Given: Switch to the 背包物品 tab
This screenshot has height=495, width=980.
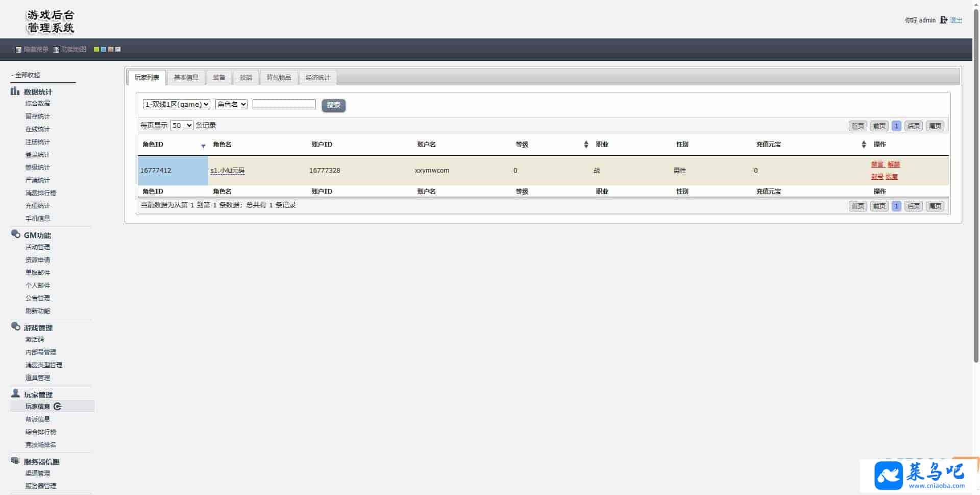Looking at the screenshot, I should click(x=279, y=78).
